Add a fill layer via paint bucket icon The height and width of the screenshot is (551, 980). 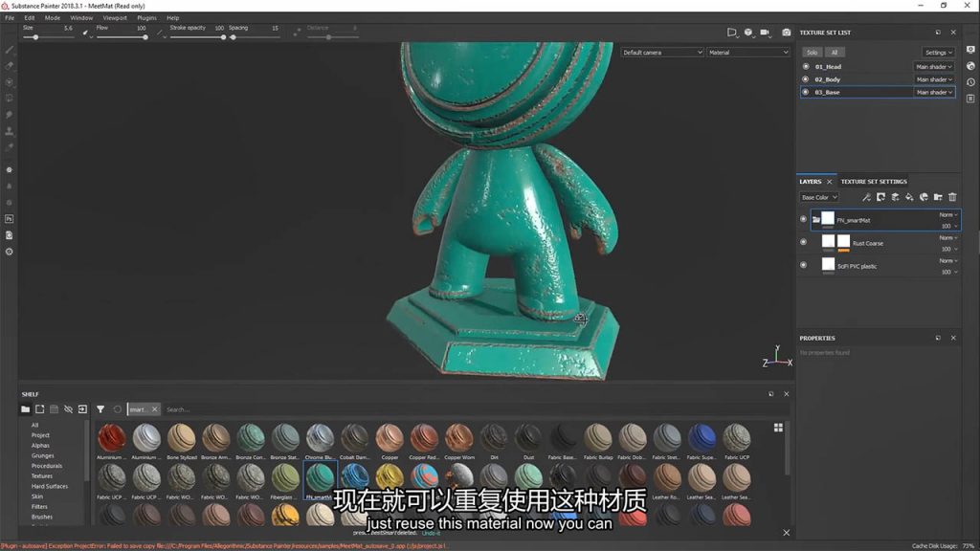(x=909, y=197)
